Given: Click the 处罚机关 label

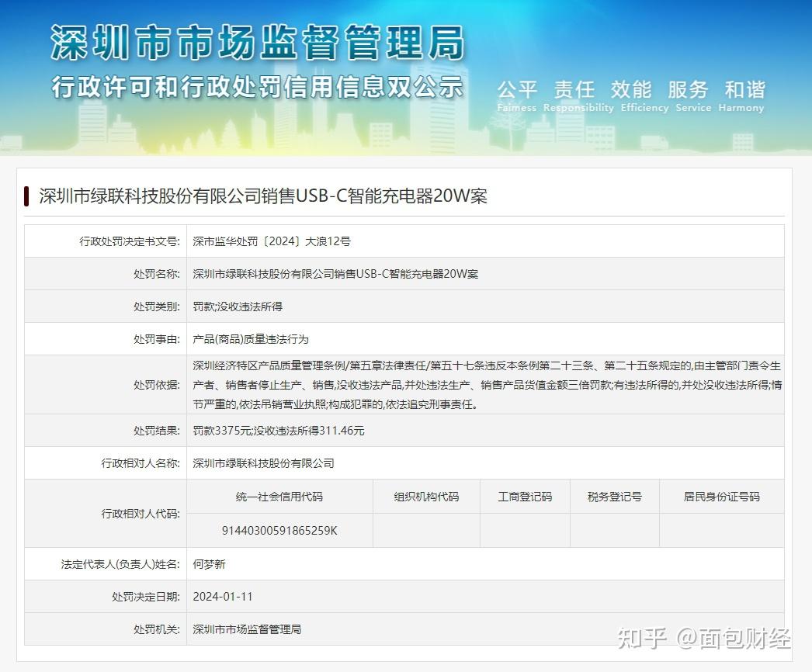Looking at the screenshot, I should [156, 629].
